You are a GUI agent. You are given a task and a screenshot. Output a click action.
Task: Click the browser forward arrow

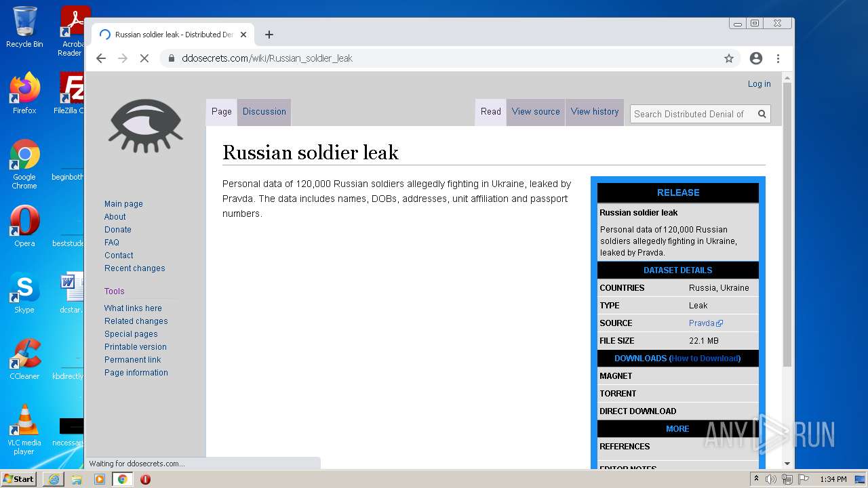pos(123,58)
